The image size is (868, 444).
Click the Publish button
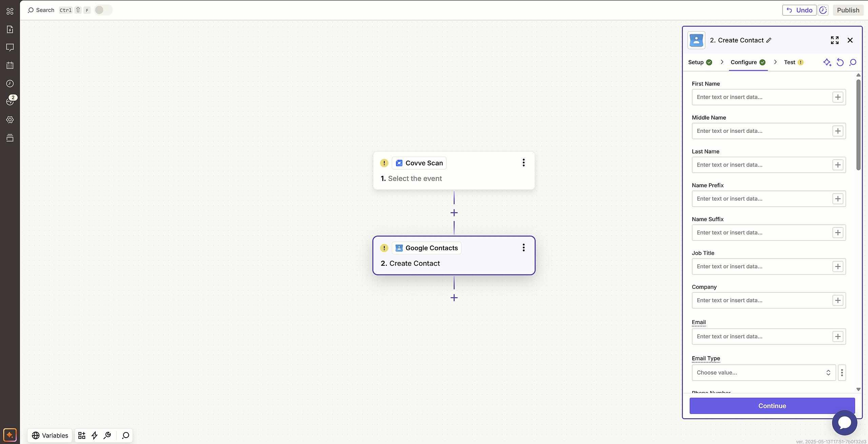click(848, 10)
